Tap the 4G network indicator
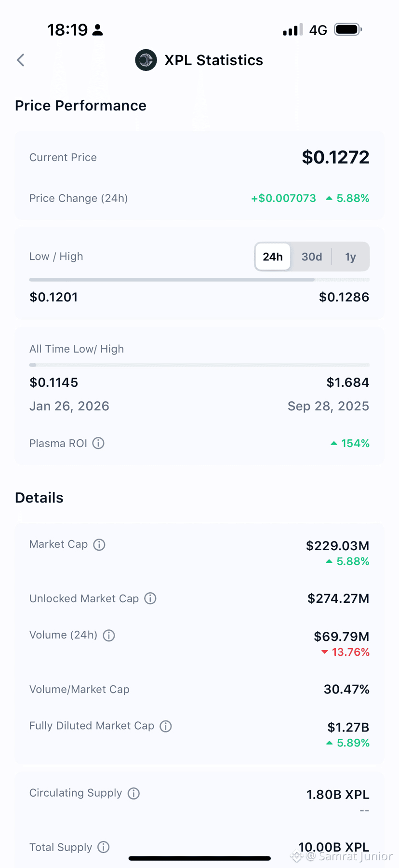Image resolution: width=399 pixels, height=868 pixels. click(318, 30)
